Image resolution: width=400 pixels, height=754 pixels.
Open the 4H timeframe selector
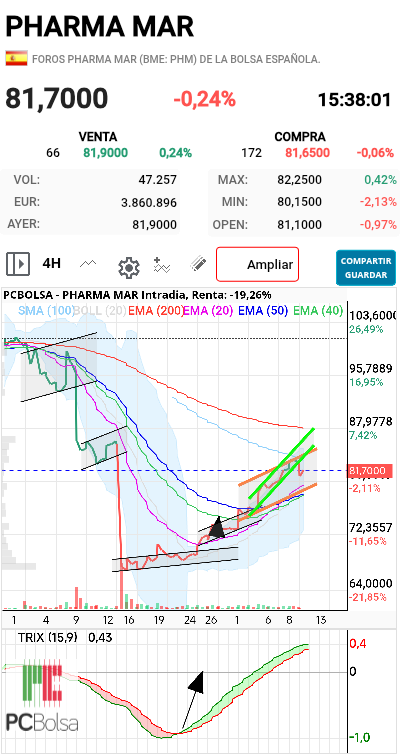point(51,264)
